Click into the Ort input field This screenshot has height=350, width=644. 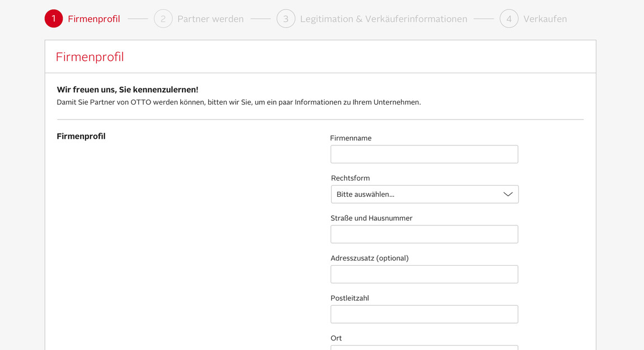point(424,348)
